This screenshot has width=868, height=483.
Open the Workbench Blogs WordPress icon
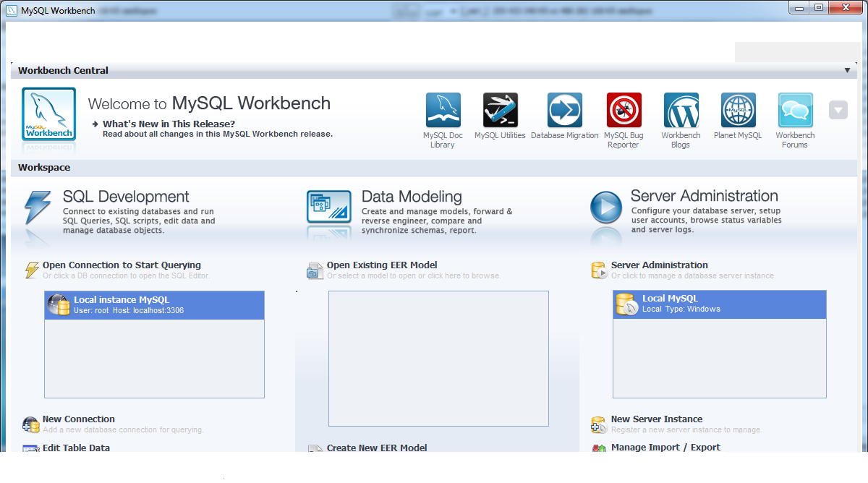(x=681, y=111)
